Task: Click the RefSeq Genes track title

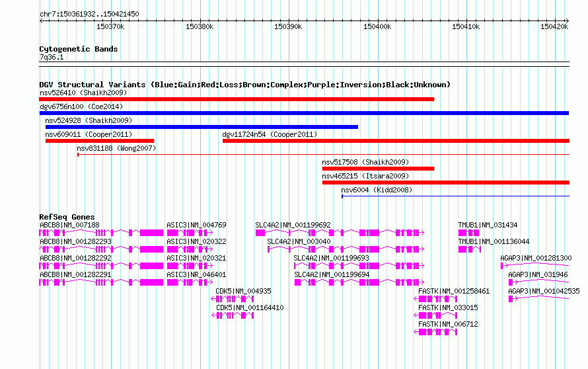Action: pos(67,217)
